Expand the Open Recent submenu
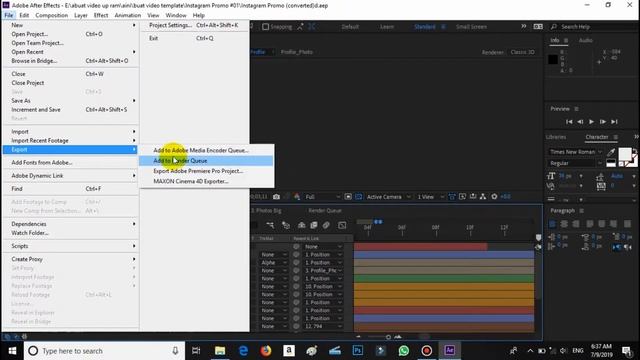 pos(71,52)
